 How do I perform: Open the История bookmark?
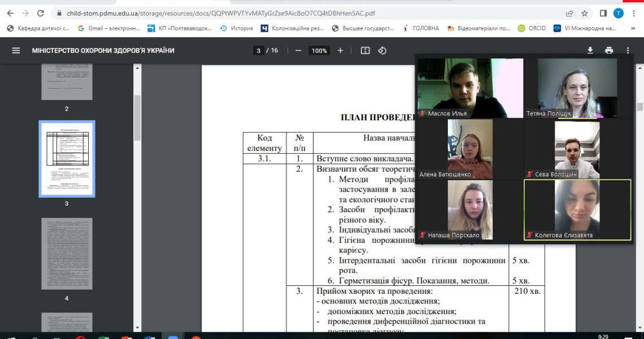click(237, 28)
